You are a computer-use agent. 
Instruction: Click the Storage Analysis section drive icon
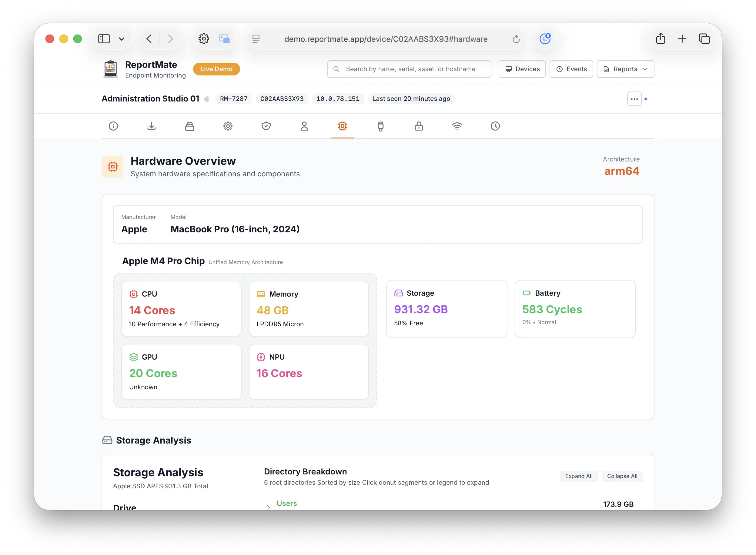coord(107,440)
